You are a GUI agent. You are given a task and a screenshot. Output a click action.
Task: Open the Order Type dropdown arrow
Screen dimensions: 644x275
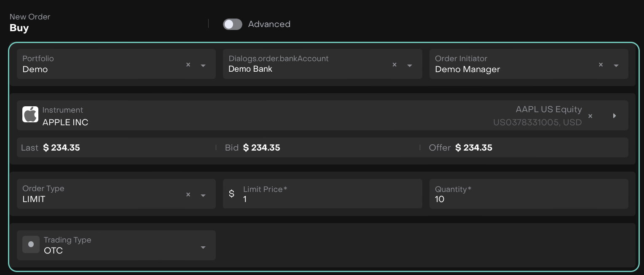coord(203,195)
